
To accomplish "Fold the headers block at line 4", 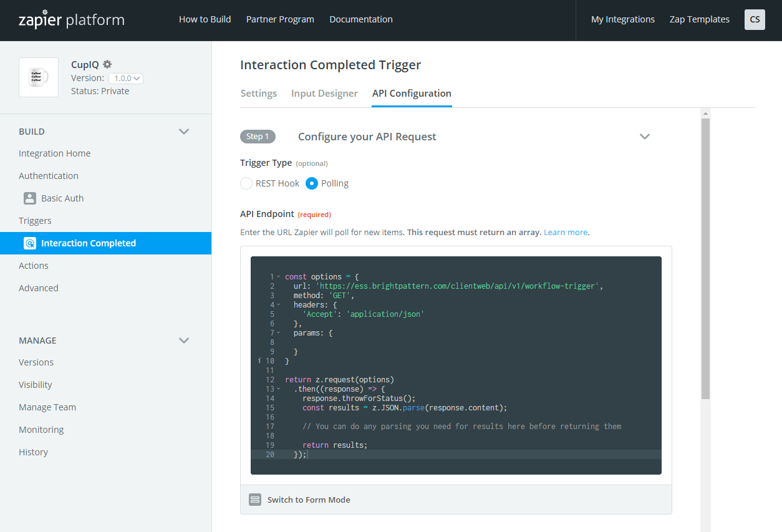I will (278, 305).
